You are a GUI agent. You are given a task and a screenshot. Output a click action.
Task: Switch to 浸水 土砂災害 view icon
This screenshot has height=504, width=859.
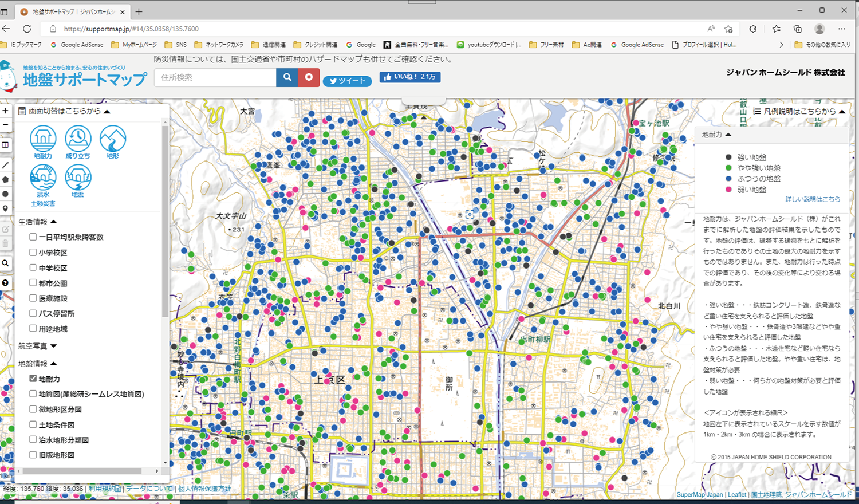coord(43,186)
